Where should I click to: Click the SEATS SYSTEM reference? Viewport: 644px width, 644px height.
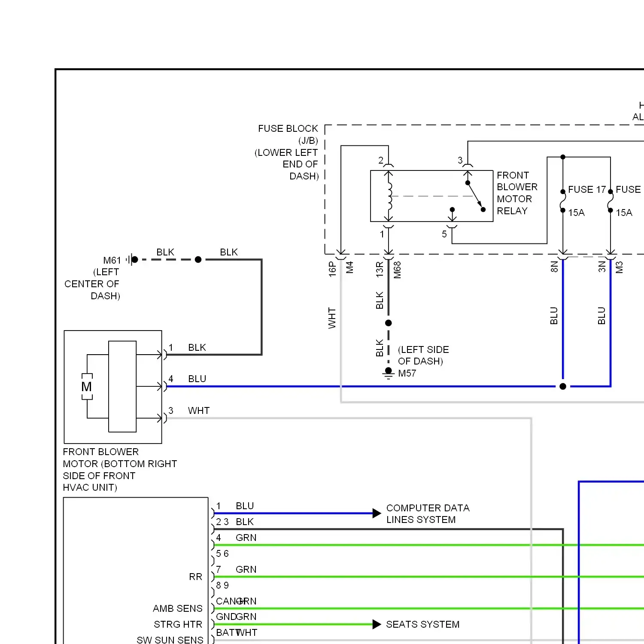tap(423, 624)
